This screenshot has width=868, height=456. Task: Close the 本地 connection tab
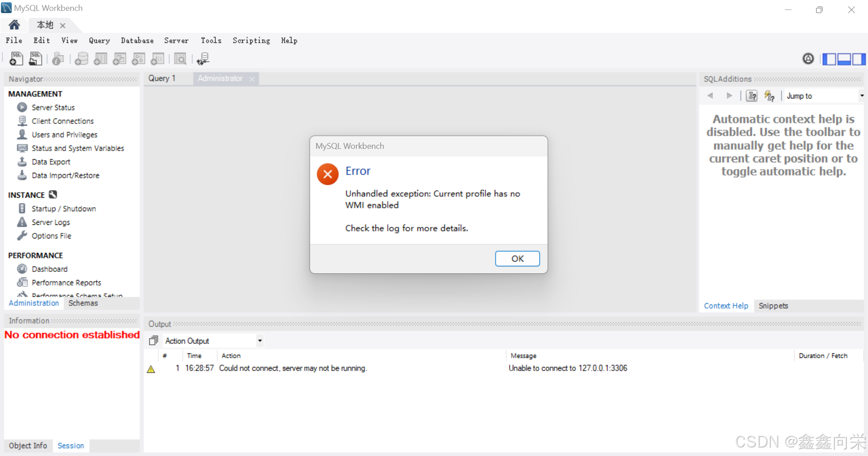[63, 26]
